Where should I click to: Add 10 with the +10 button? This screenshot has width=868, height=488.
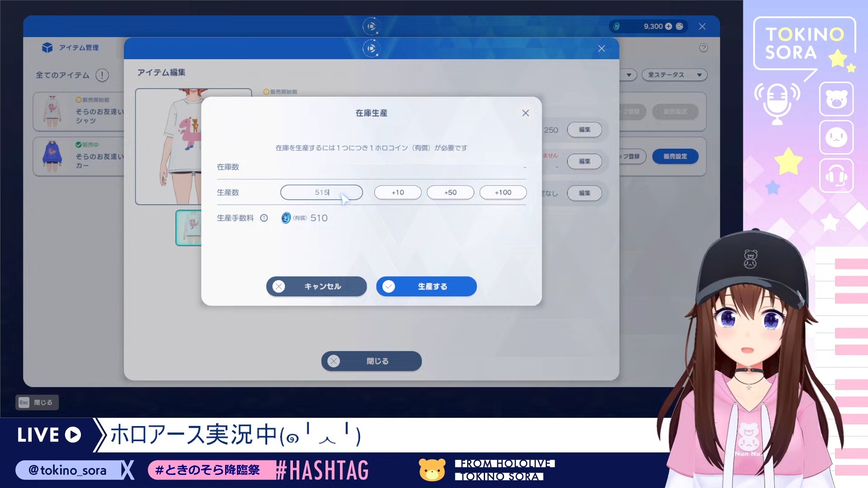point(398,192)
